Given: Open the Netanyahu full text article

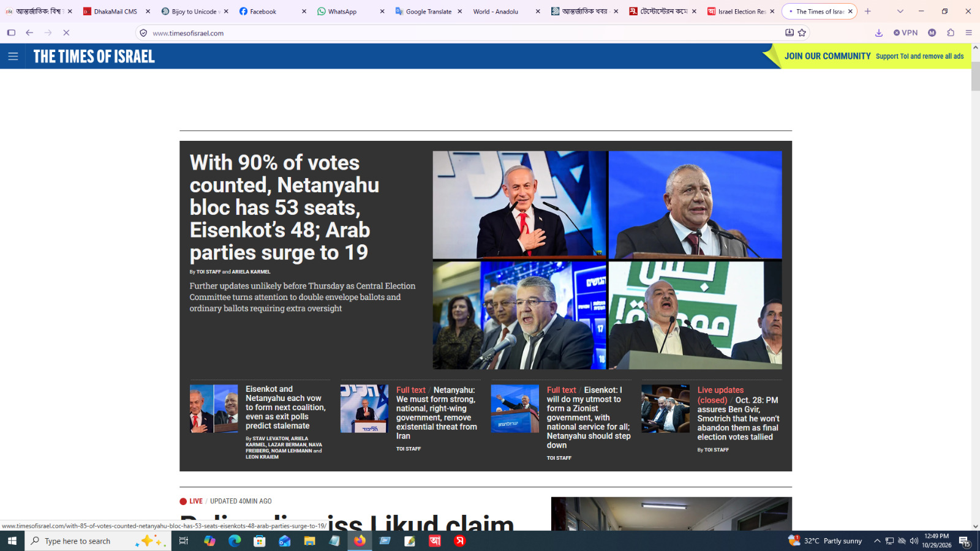Looking at the screenshot, I should [436, 413].
